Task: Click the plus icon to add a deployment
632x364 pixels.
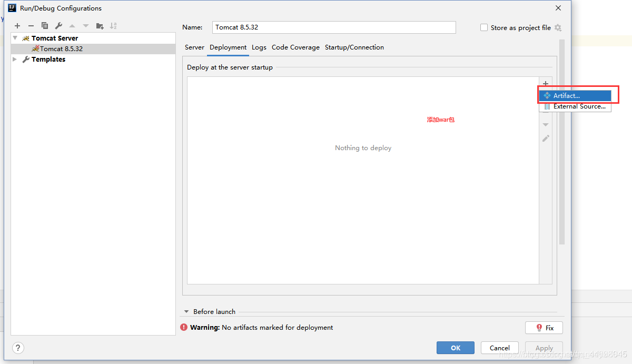Action: [546, 84]
